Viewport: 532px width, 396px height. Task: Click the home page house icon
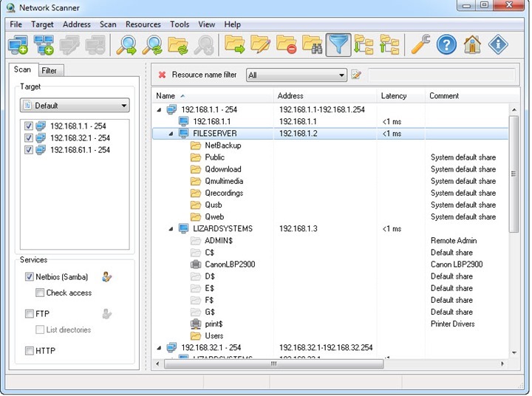point(472,45)
